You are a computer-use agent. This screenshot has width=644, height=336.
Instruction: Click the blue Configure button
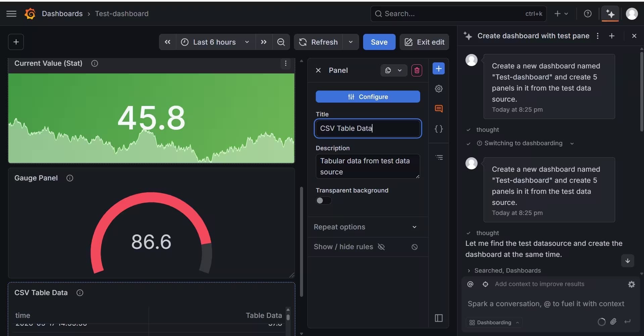[x=368, y=97]
